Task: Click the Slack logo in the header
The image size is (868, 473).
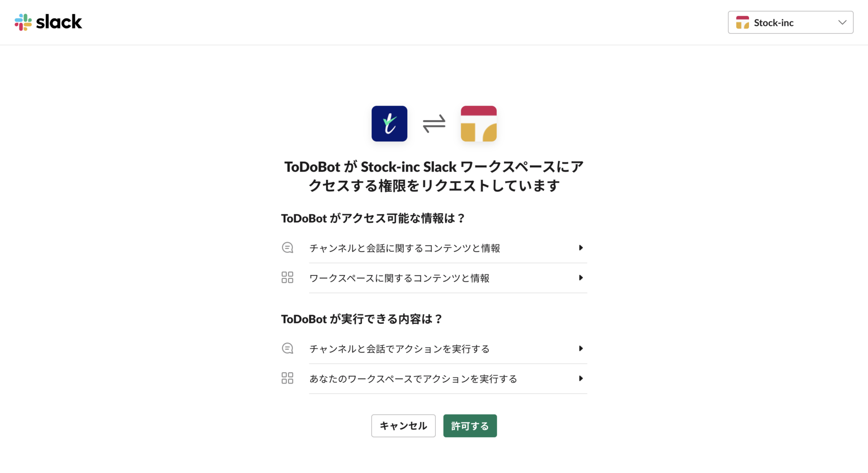Action: pyautogui.click(x=48, y=22)
